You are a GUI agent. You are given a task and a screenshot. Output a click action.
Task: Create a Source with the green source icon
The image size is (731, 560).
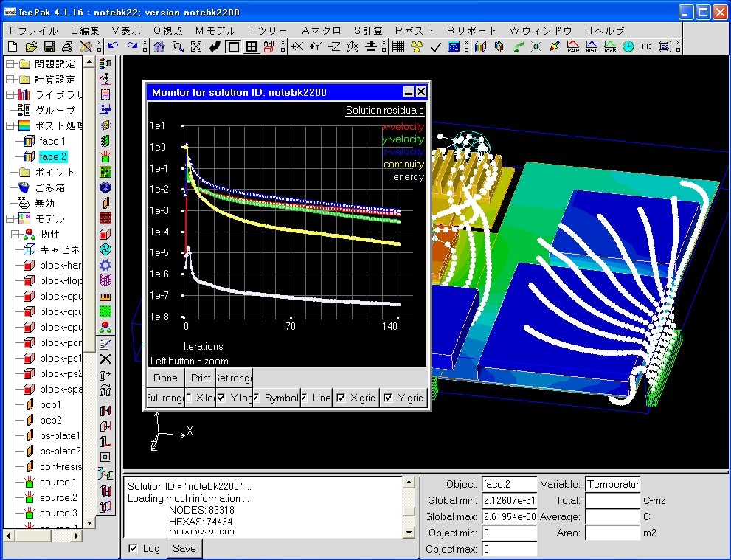pos(105,156)
